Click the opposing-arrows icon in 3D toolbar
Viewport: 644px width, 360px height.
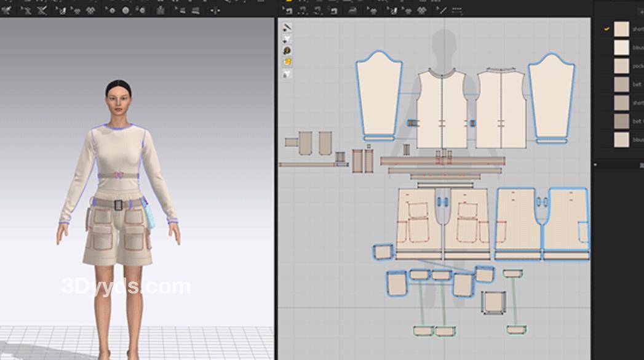[x=215, y=10]
